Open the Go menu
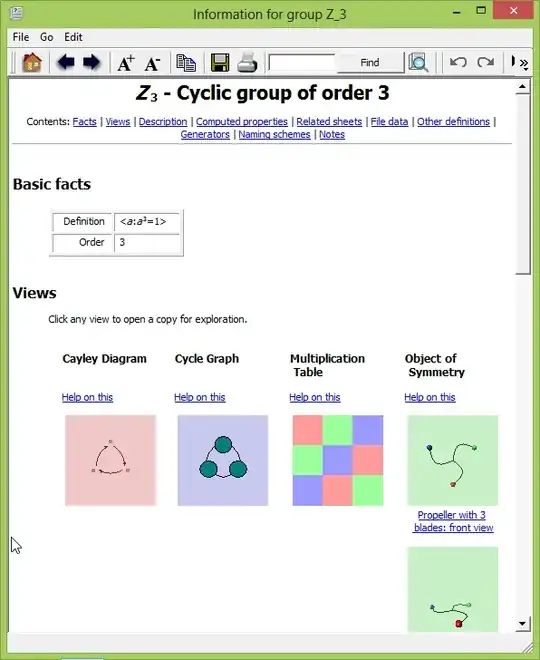This screenshot has width=540, height=660. [46, 37]
